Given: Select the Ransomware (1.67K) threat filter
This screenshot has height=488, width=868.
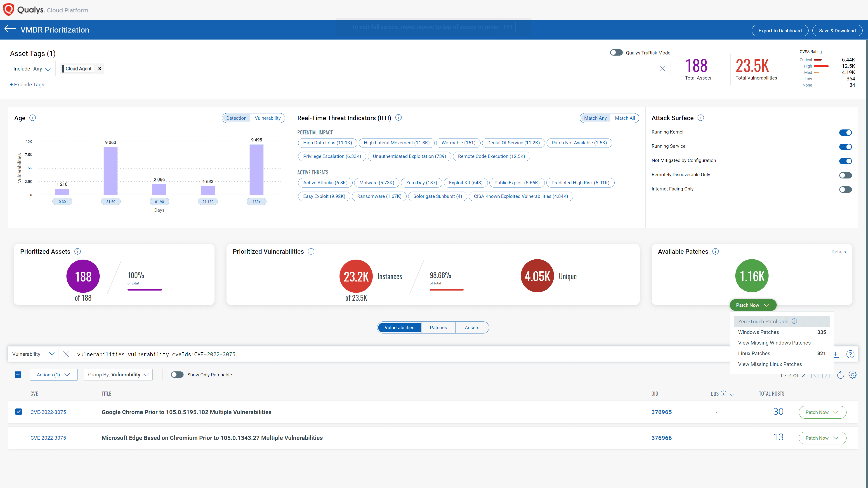Looking at the screenshot, I should point(379,196).
